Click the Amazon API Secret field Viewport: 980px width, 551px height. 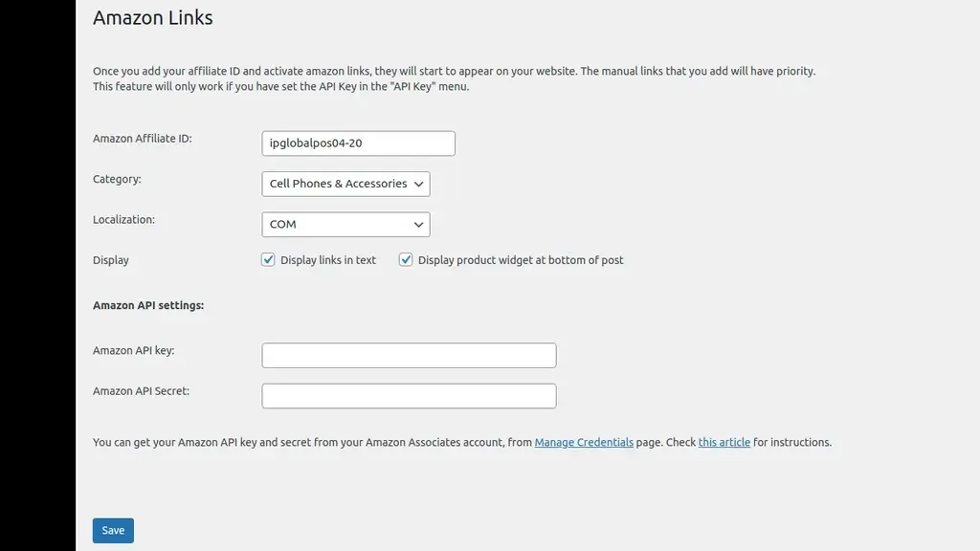tap(409, 395)
